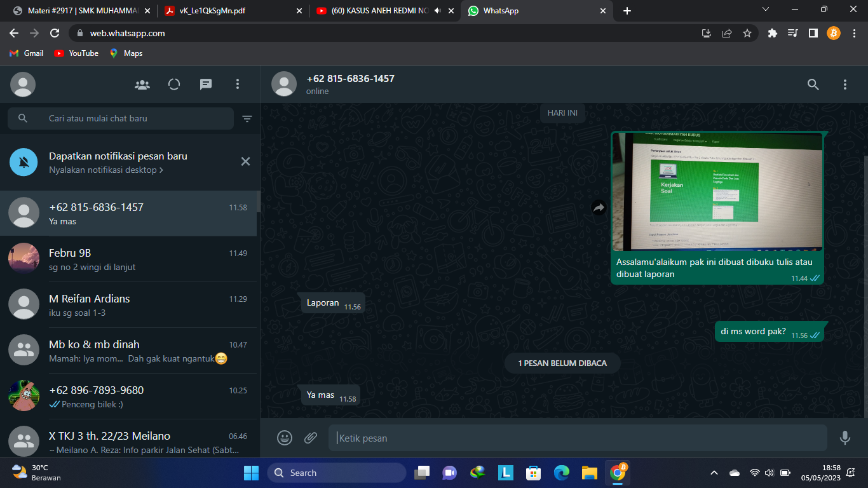Open the M Reifan Ardians chat
The width and height of the screenshot is (868, 488).
click(x=130, y=305)
